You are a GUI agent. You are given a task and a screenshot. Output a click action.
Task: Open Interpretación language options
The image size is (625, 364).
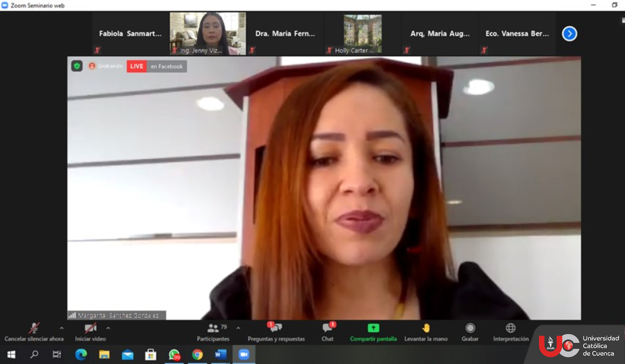click(511, 332)
